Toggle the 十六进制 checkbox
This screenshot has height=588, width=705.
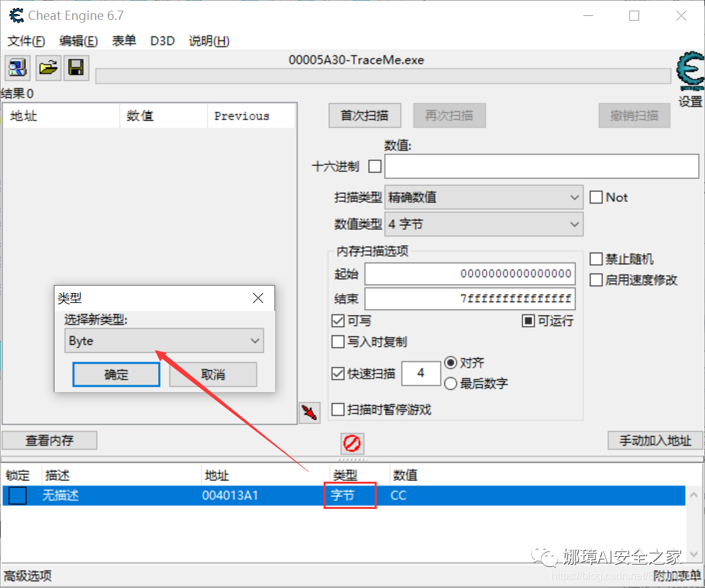(375, 166)
